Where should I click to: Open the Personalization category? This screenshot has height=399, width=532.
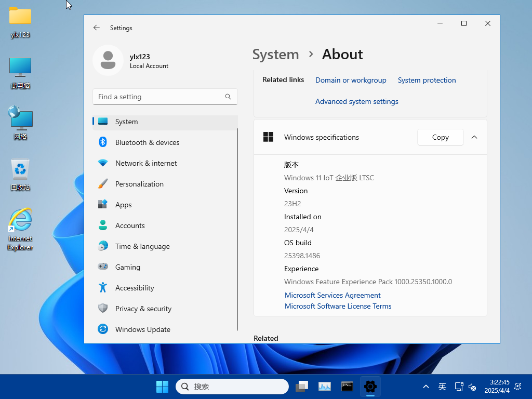click(x=165, y=183)
